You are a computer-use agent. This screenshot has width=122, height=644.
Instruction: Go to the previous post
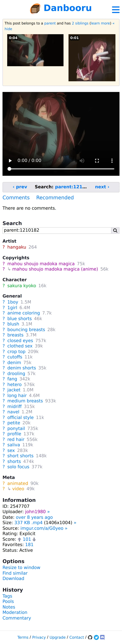tap(20, 187)
